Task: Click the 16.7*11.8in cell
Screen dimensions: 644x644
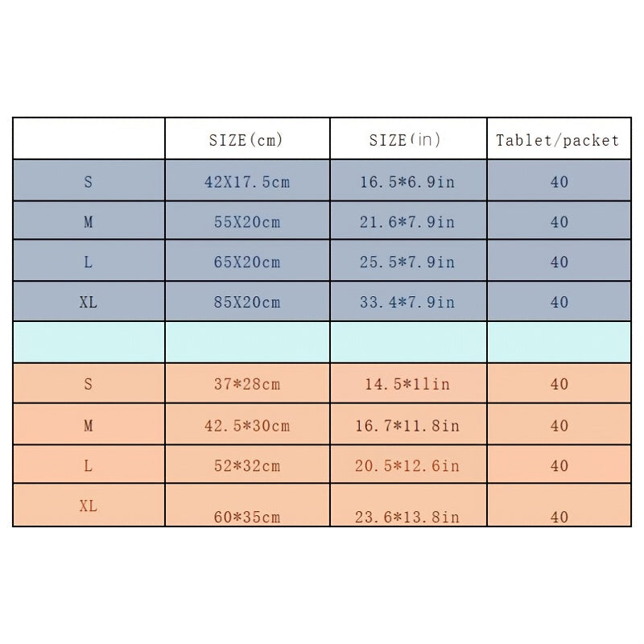Action: (x=407, y=426)
